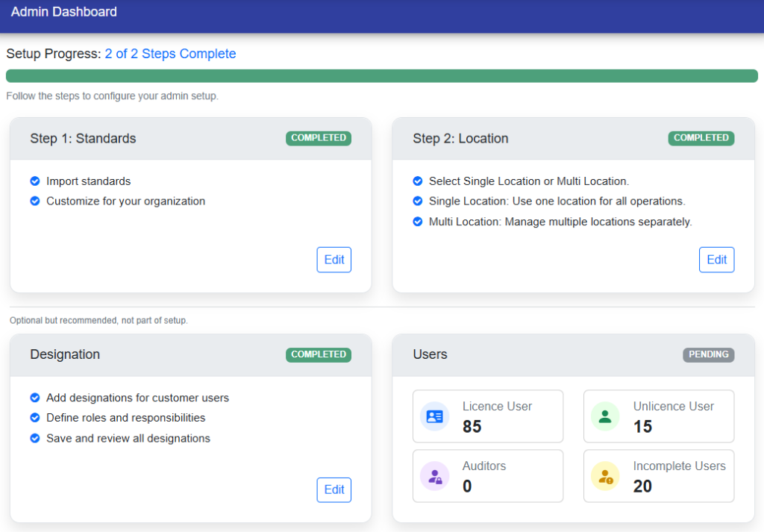Click the checkmark next to Define roles and responsibilities
Image resolution: width=764 pixels, height=532 pixels.
[x=34, y=418]
